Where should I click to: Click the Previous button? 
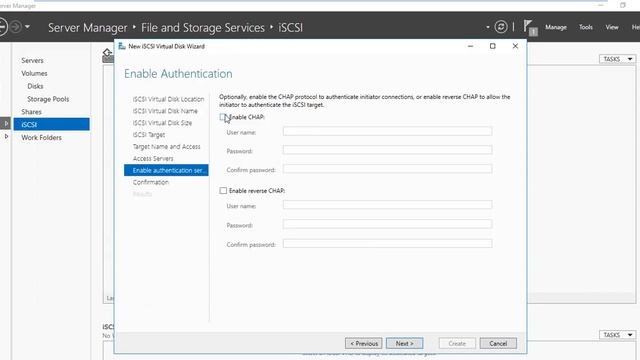pyautogui.click(x=364, y=343)
